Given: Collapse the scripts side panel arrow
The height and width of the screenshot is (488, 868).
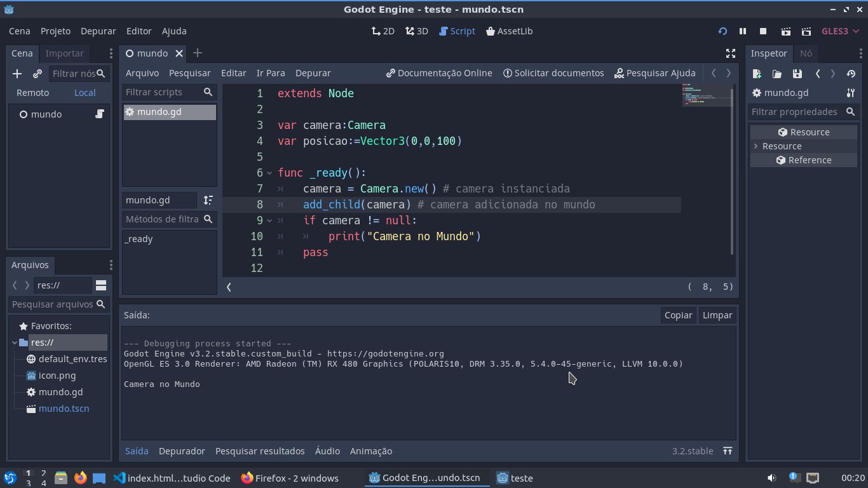Looking at the screenshot, I should 229,287.
